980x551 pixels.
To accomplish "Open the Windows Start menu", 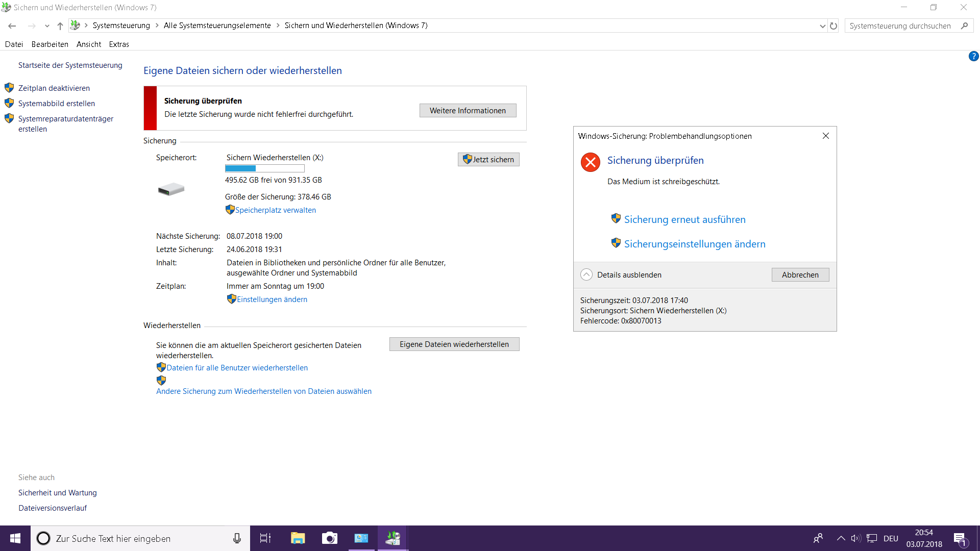I will pos(15,538).
